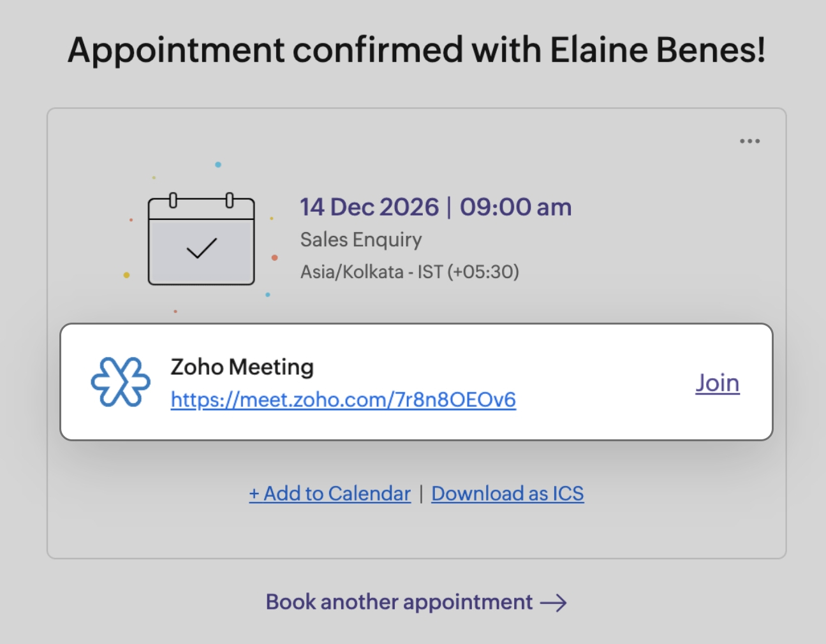Click the checkmark inside the calendar graphic

click(x=202, y=248)
